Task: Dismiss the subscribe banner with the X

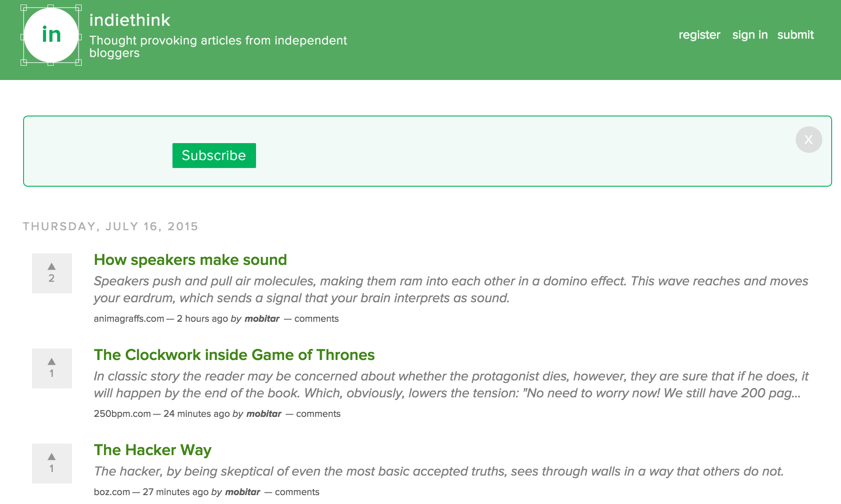Action: pyautogui.click(x=809, y=140)
